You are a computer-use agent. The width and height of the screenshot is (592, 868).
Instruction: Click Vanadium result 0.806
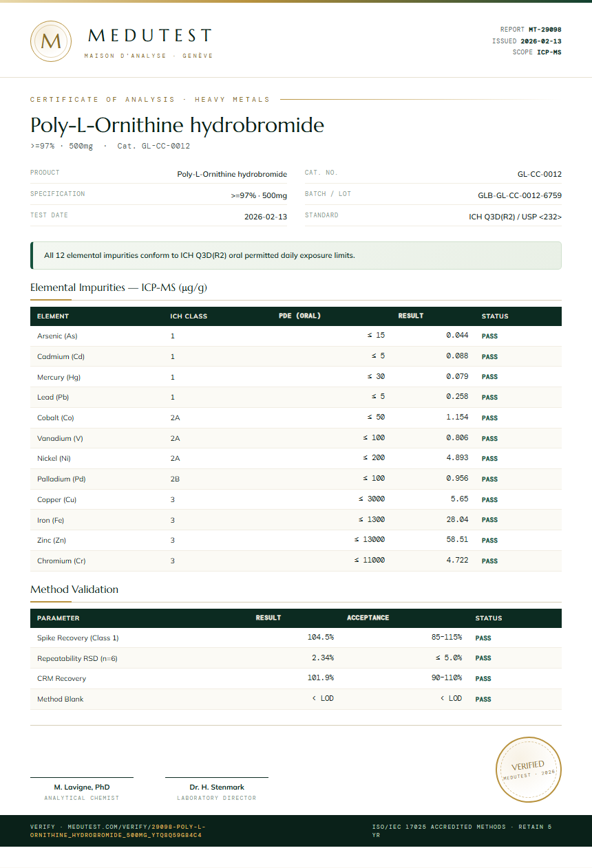point(457,438)
